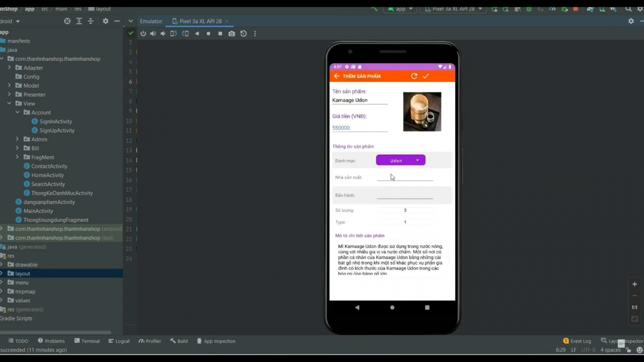
Task: Rotate emulator left icon
Action: coord(173,34)
